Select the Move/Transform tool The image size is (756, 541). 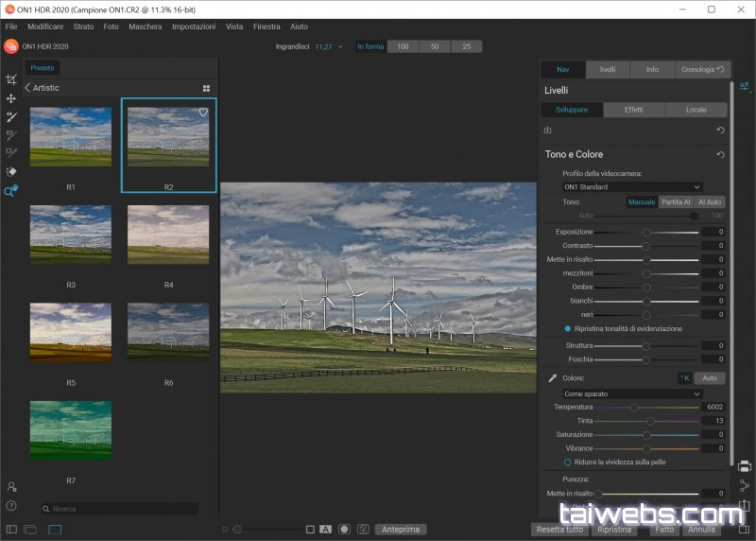pyautogui.click(x=11, y=98)
